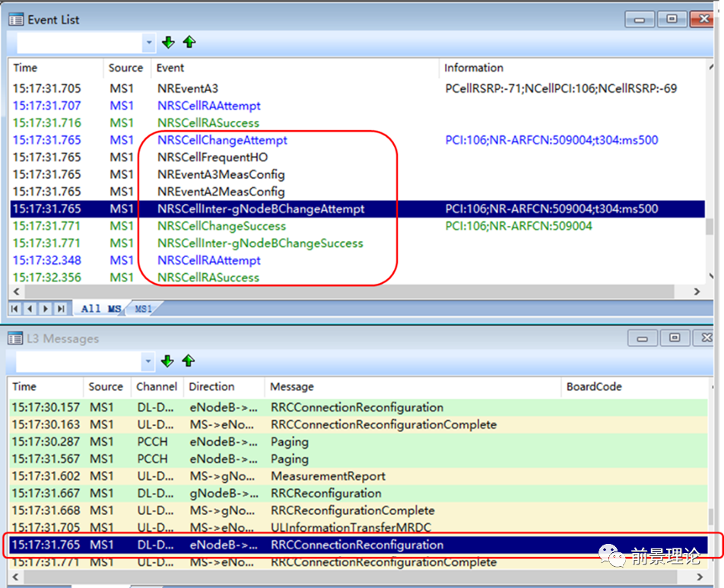Switch to the All MS tab
This screenshot has height=588, width=724.
[x=100, y=309]
